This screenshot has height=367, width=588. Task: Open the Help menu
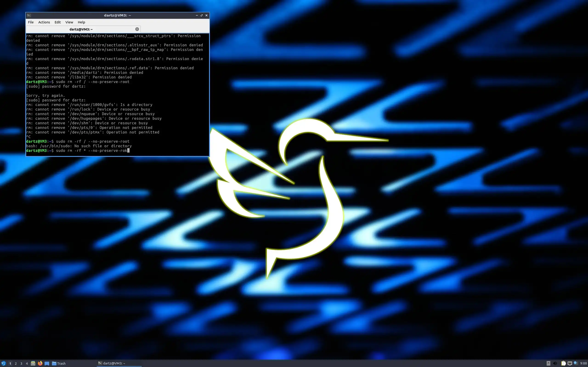pos(81,22)
